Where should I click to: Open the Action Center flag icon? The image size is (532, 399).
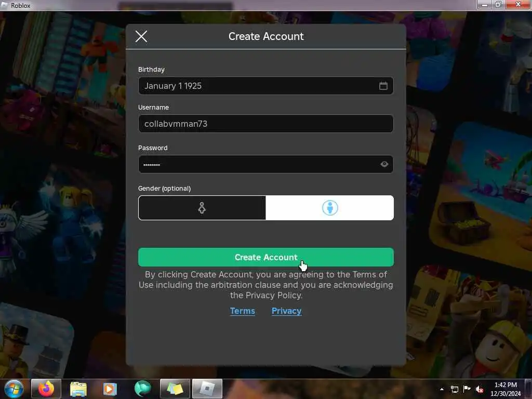(x=467, y=389)
